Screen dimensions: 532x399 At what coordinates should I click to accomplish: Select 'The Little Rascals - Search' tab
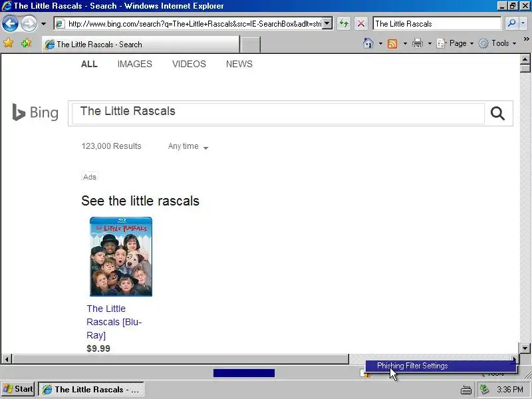click(x=140, y=45)
